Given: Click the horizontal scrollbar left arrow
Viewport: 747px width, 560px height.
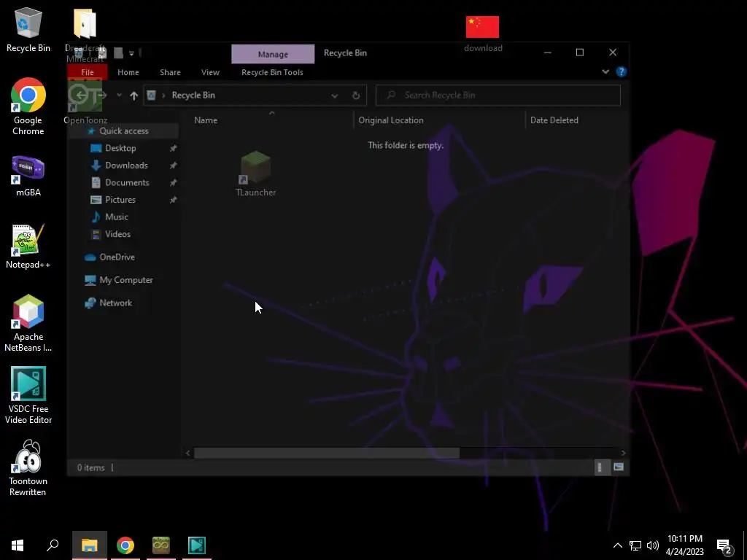Looking at the screenshot, I should (x=187, y=453).
